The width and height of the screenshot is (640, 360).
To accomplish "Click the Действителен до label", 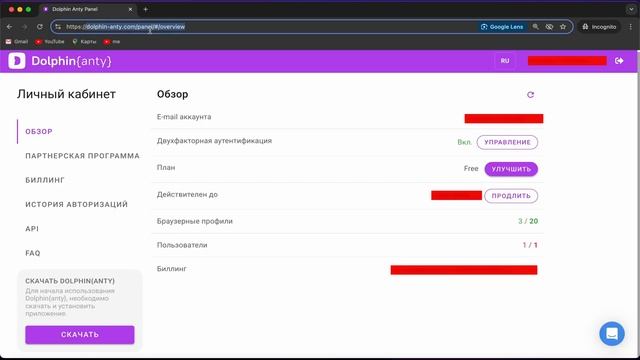I will coord(187,194).
